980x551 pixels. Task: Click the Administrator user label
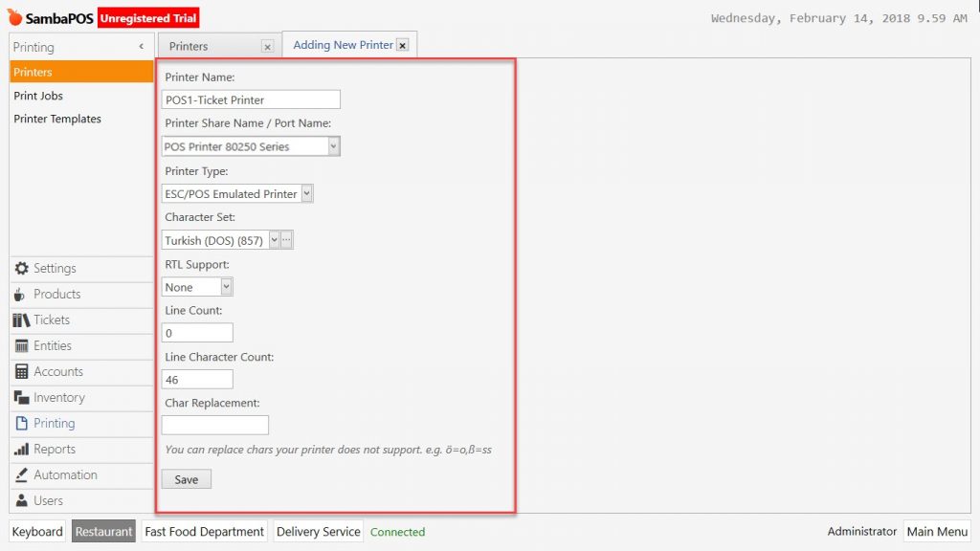coord(862,532)
